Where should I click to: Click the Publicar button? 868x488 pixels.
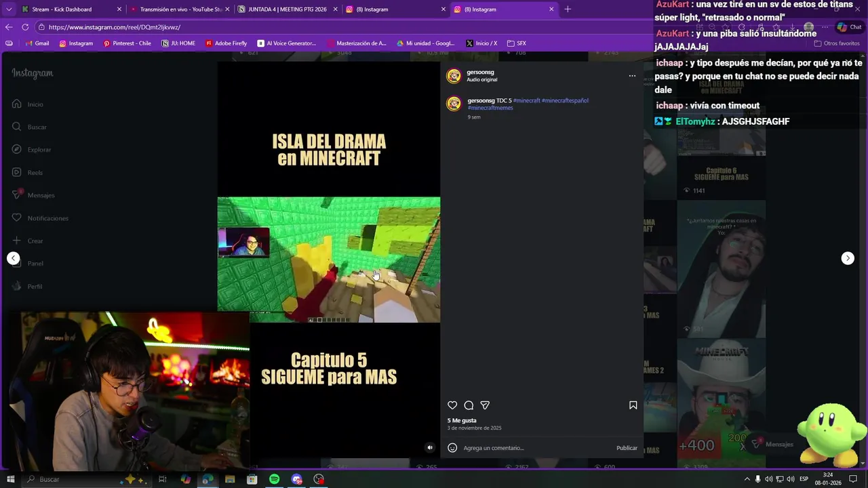point(627,448)
